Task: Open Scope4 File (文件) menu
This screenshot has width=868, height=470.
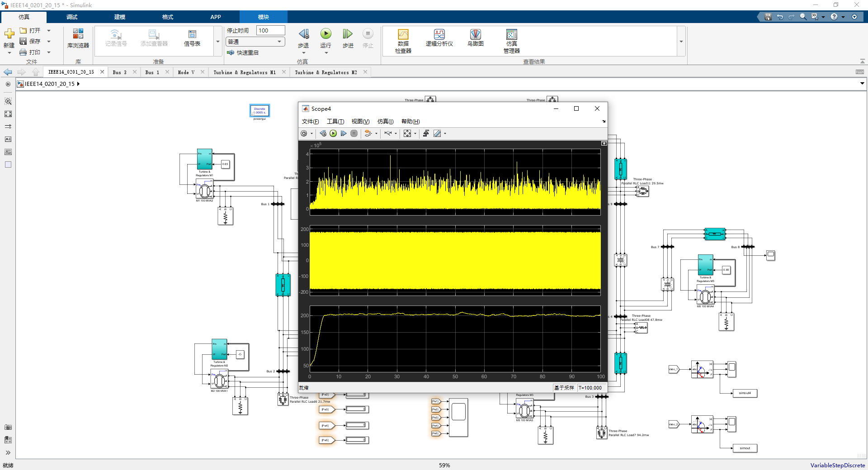Action: click(310, 122)
